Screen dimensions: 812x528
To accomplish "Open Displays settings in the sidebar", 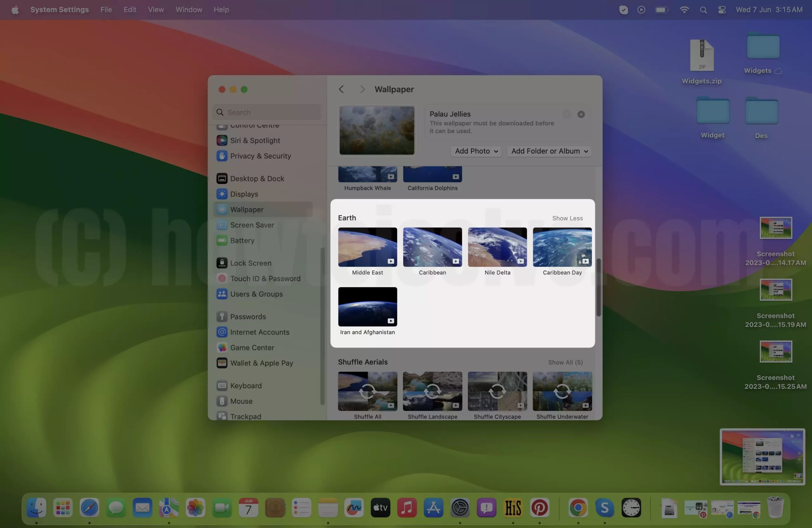I will [x=245, y=194].
